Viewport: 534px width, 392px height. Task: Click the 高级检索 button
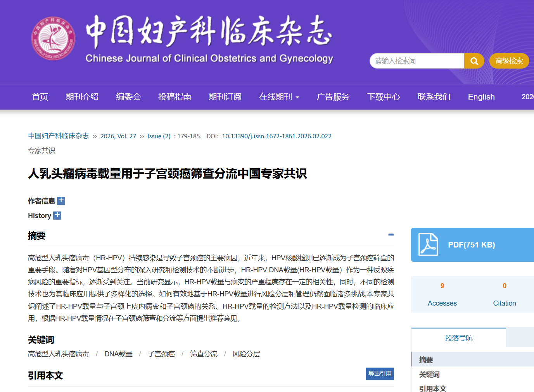509,61
